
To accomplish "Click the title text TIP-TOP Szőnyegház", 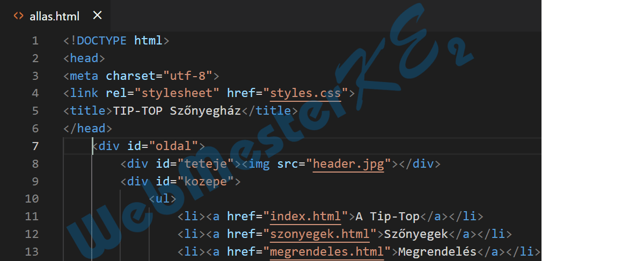I will tap(177, 111).
